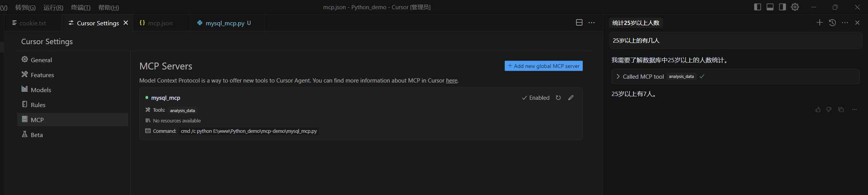The image size is (868, 195).
Task: Split the editor layout
Action: pyautogui.click(x=579, y=23)
